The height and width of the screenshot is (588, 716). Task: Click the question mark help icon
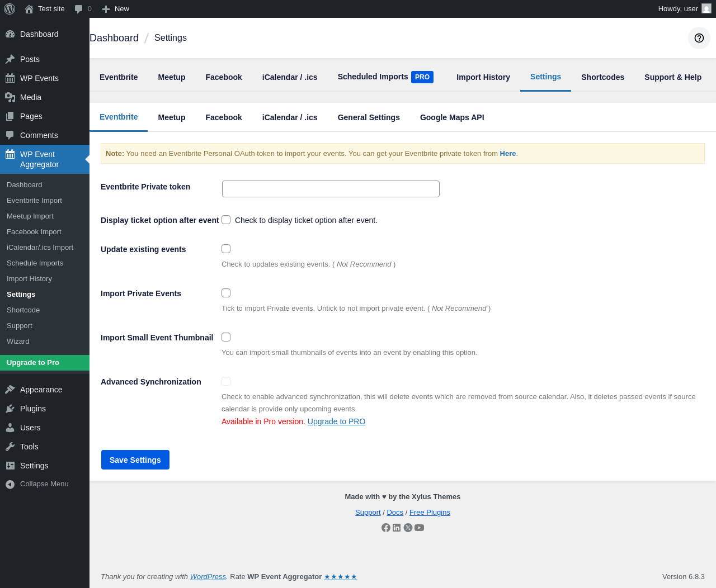(x=699, y=38)
